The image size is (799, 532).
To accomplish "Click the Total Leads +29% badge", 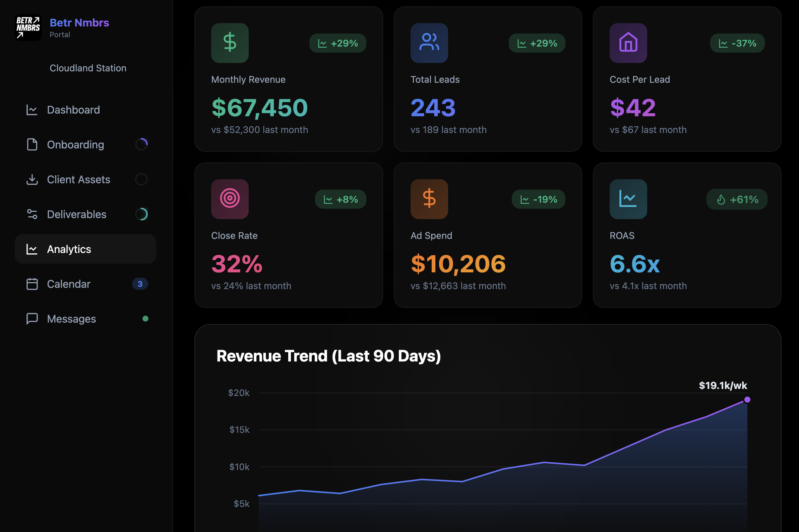I will click(x=537, y=43).
